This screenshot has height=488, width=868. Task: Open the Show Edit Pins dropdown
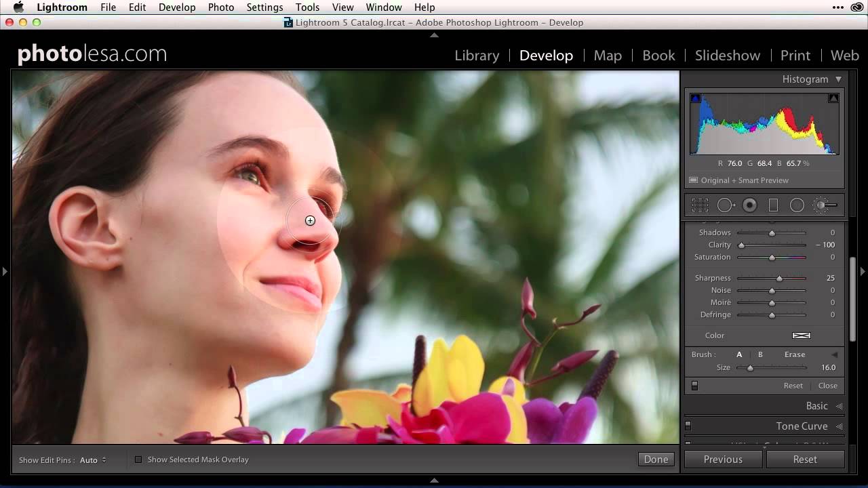[92, 460]
